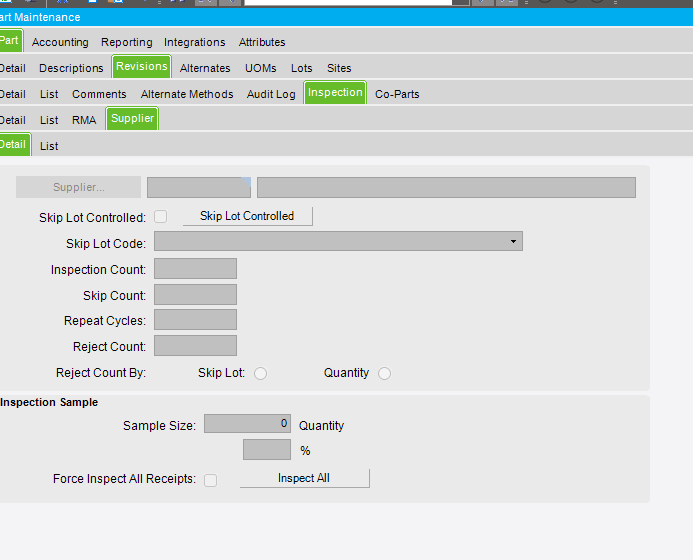The image size is (693, 560).
Task: Open the Descriptions tab
Action: tap(71, 69)
